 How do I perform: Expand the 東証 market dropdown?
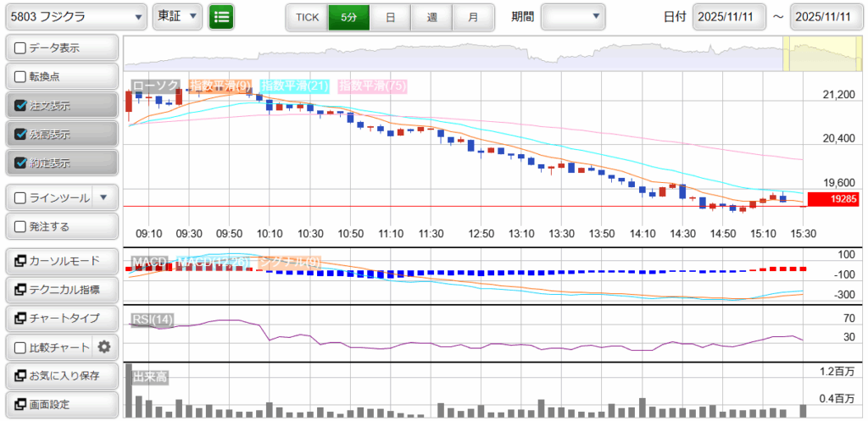pyautogui.click(x=178, y=17)
